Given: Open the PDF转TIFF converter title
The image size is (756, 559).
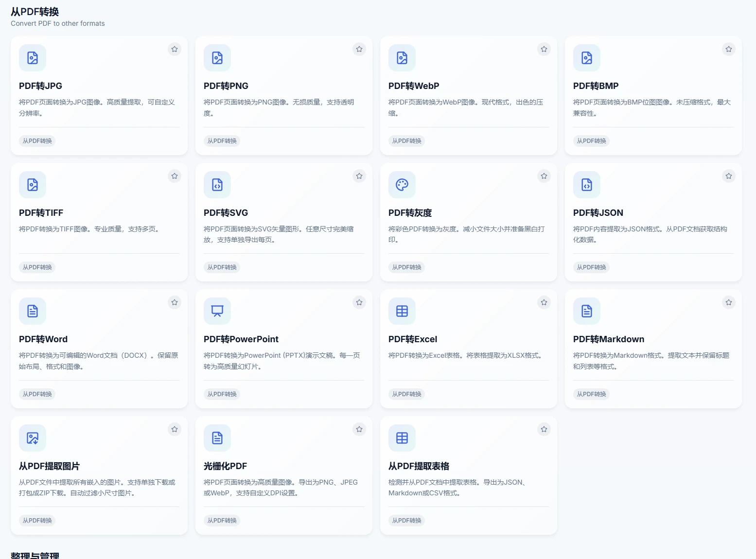Looking at the screenshot, I should [41, 213].
